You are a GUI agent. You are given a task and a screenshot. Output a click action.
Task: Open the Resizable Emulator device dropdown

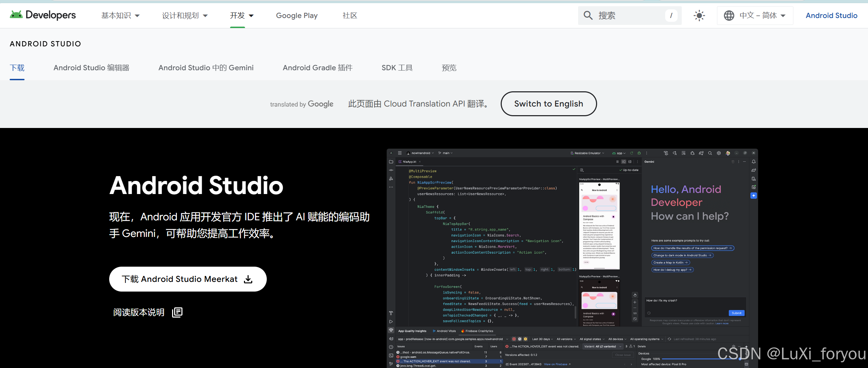point(587,153)
